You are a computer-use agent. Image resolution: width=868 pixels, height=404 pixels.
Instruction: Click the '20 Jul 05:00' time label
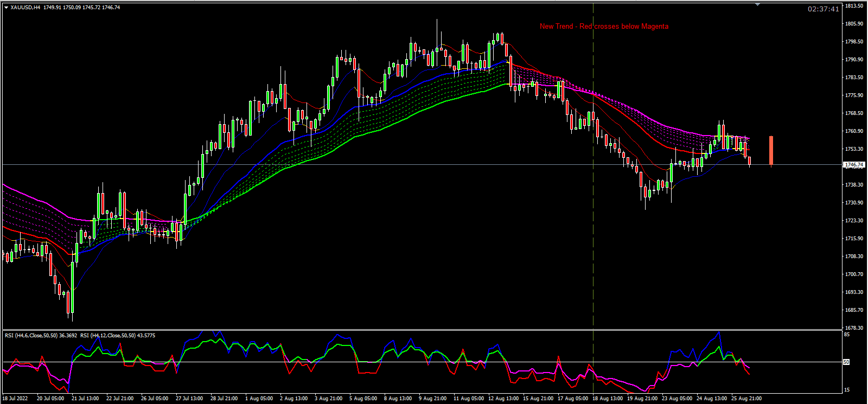pos(50,399)
